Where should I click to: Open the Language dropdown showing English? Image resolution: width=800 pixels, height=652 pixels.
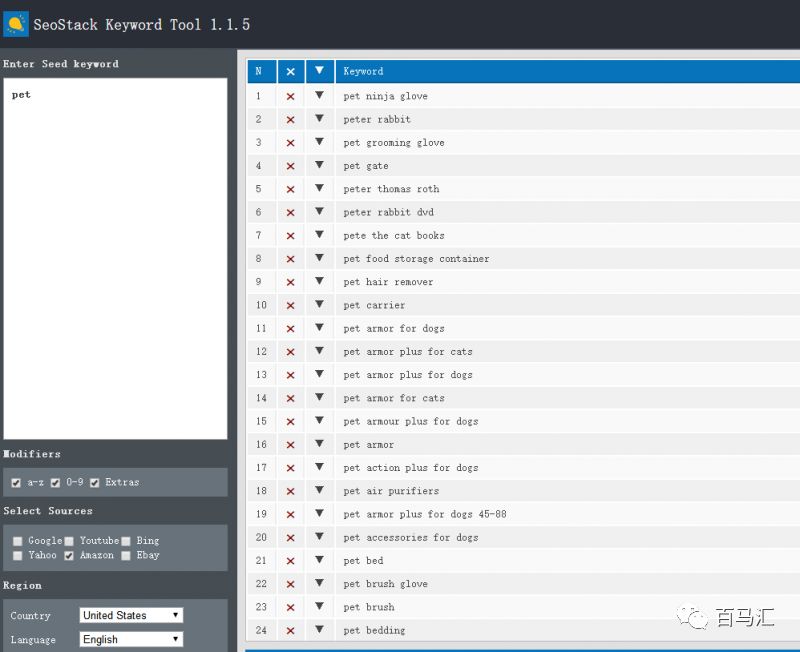click(131, 639)
